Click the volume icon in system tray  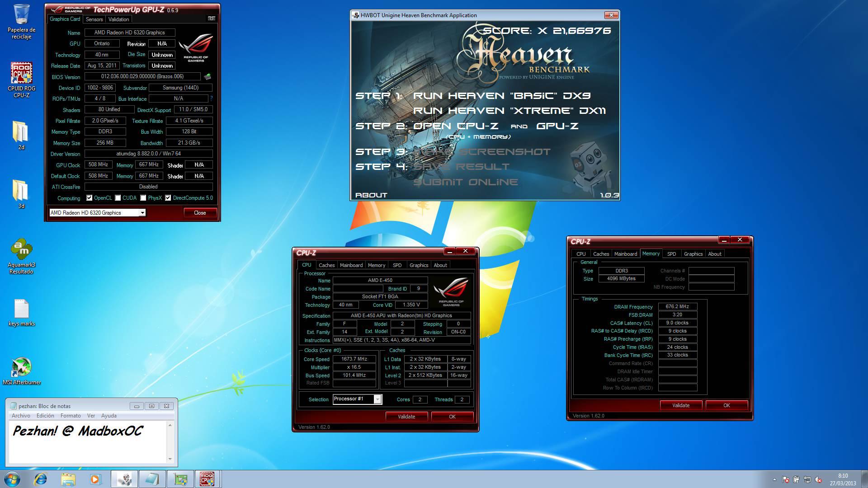[818, 479]
